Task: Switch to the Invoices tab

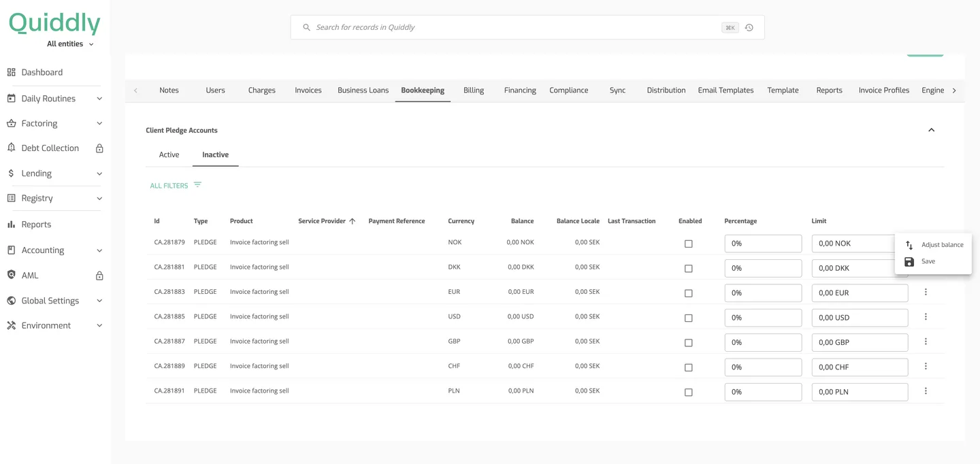Action: click(x=308, y=90)
